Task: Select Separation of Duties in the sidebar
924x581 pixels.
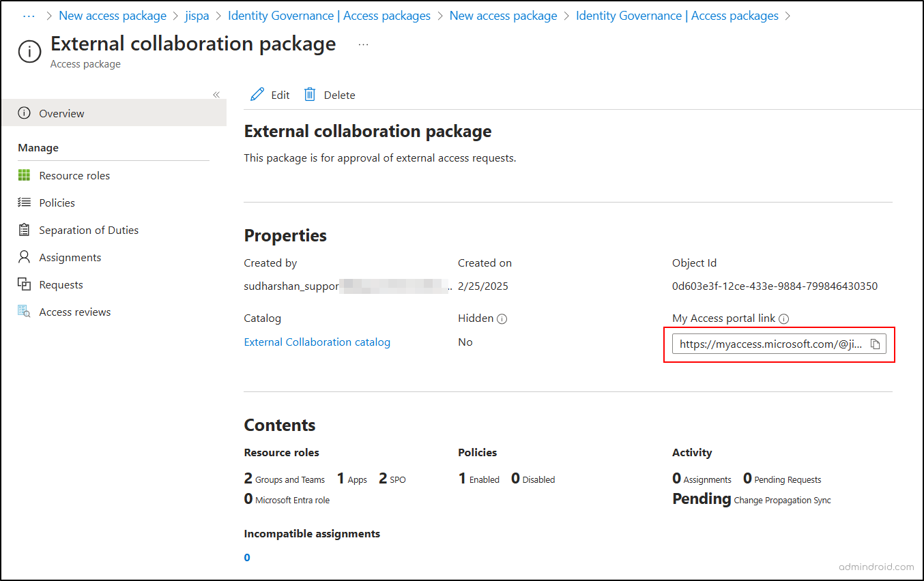Action: coord(88,230)
